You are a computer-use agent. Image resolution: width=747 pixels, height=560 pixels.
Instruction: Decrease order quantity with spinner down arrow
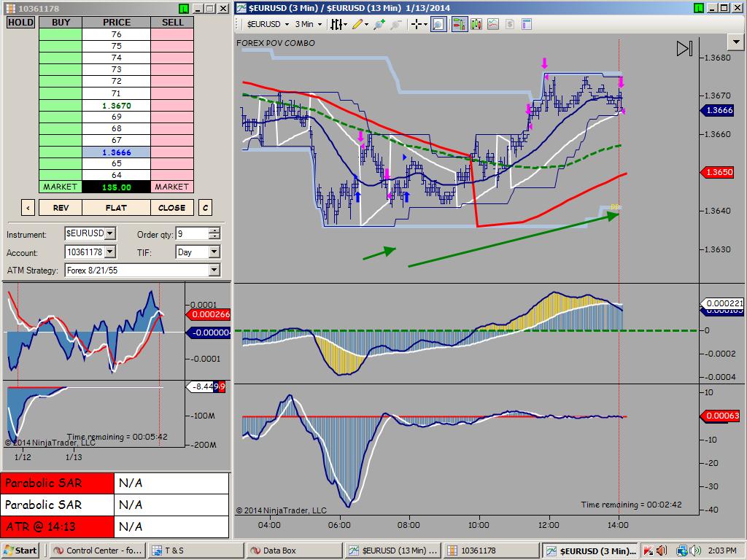(214, 237)
